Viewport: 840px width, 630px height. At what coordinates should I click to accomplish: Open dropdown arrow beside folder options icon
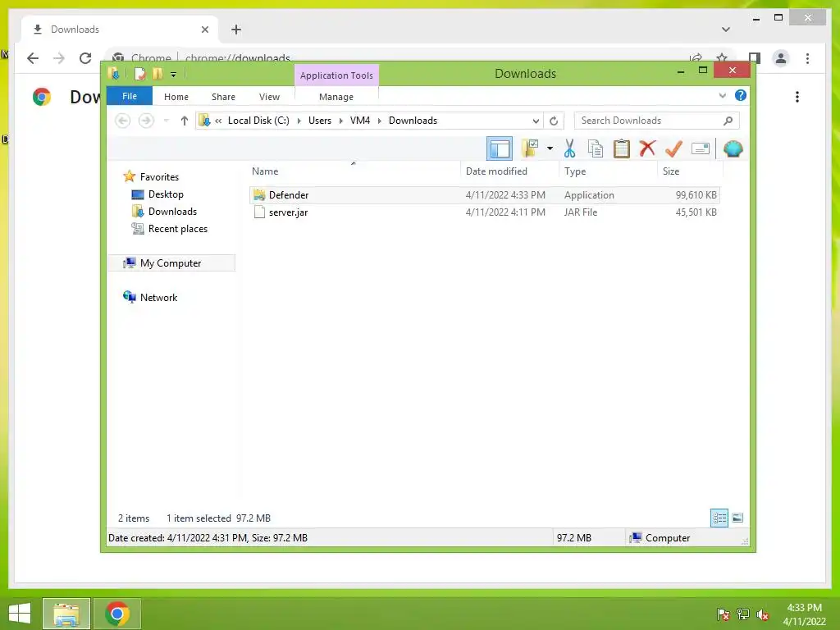tap(550, 148)
